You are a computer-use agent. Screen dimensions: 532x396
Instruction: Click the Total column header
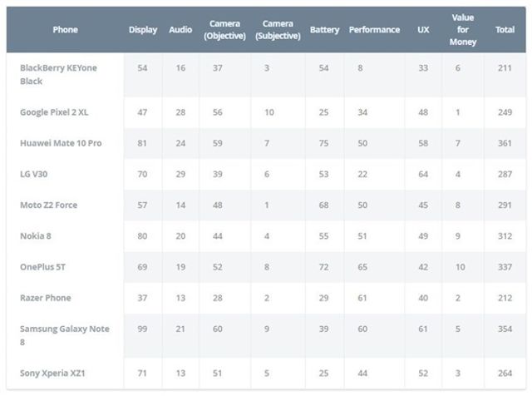point(505,30)
